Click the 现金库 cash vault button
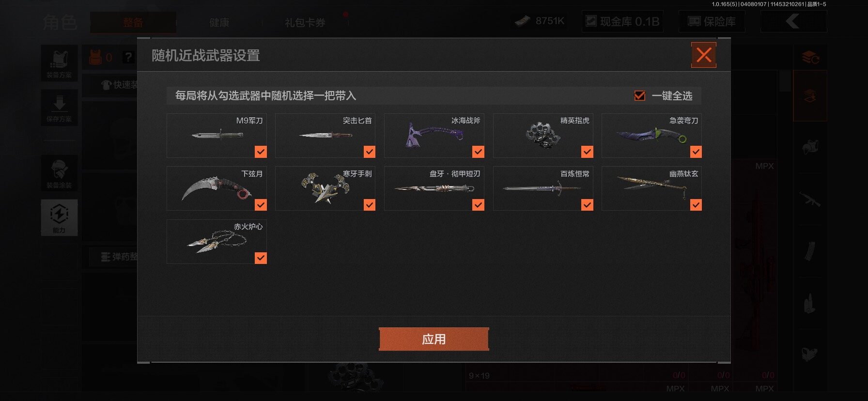 [622, 21]
